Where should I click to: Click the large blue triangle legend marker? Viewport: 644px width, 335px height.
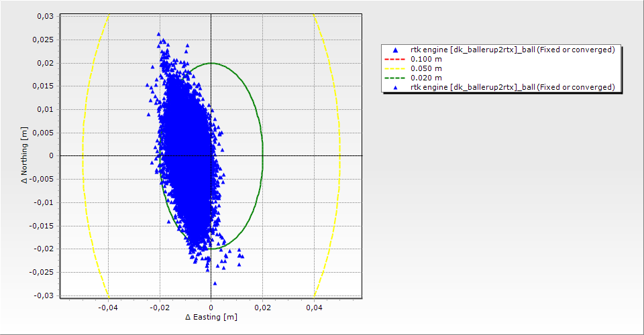(x=395, y=50)
